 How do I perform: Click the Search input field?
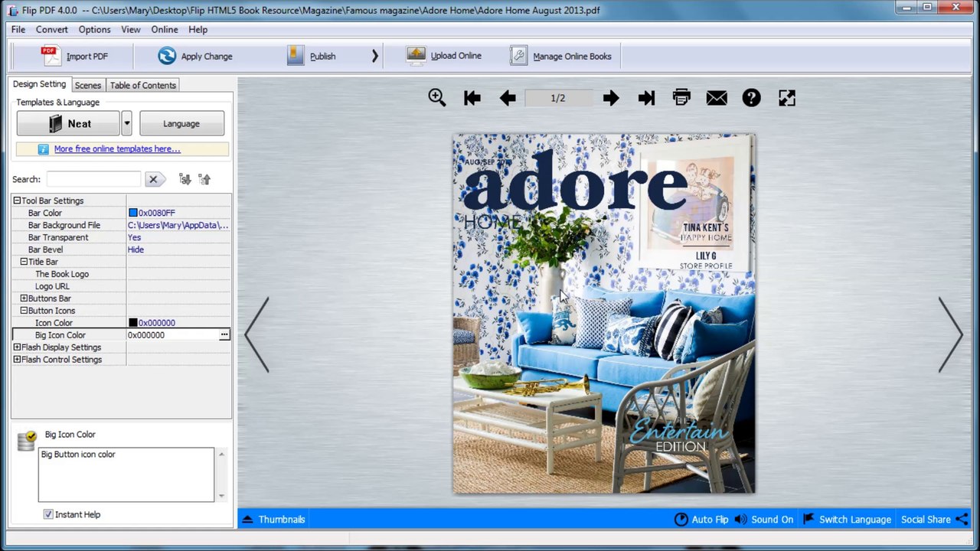click(x=93, y=179)
